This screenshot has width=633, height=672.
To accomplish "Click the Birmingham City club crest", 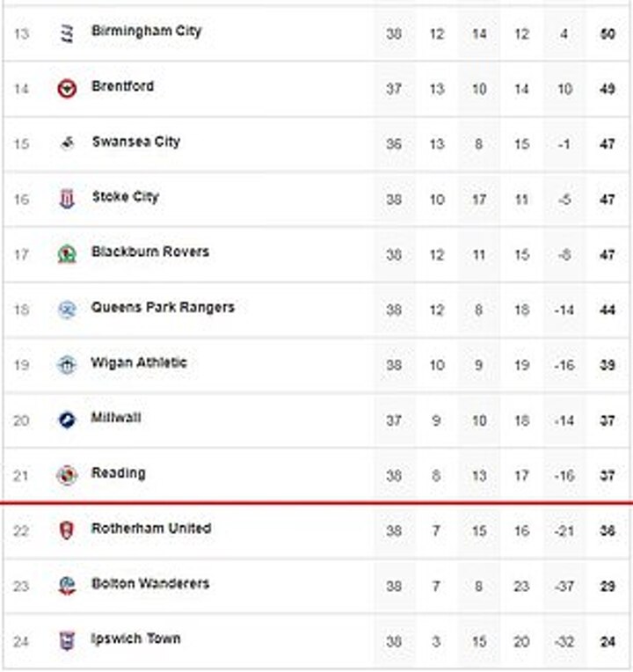I will tap(67, 33).
